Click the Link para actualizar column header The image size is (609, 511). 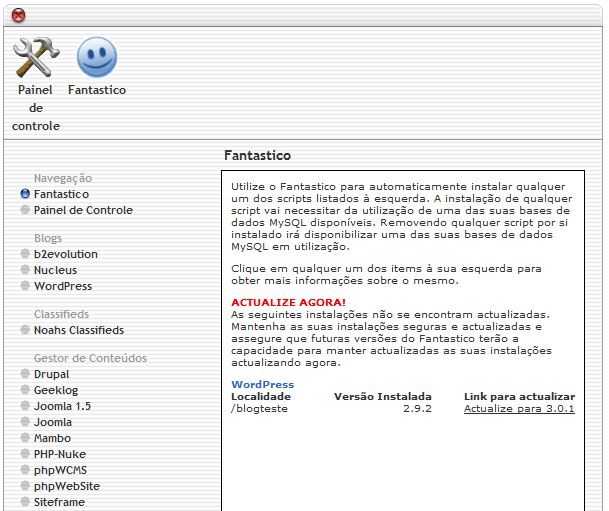point(519,396)
